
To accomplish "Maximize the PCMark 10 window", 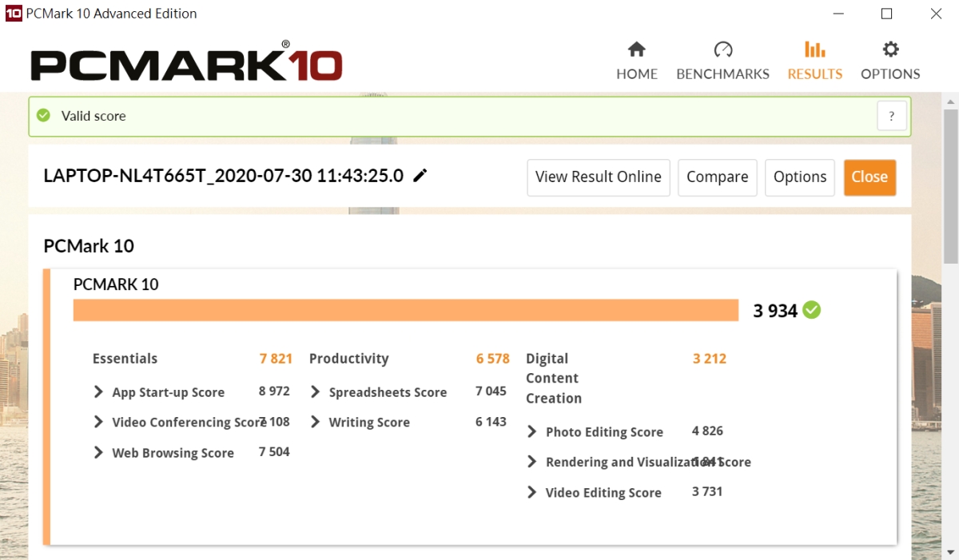I will 887,14.
